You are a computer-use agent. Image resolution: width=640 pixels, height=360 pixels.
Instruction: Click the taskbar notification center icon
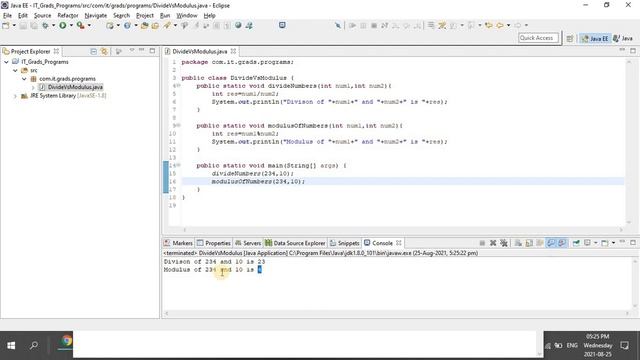pos(624,346)
